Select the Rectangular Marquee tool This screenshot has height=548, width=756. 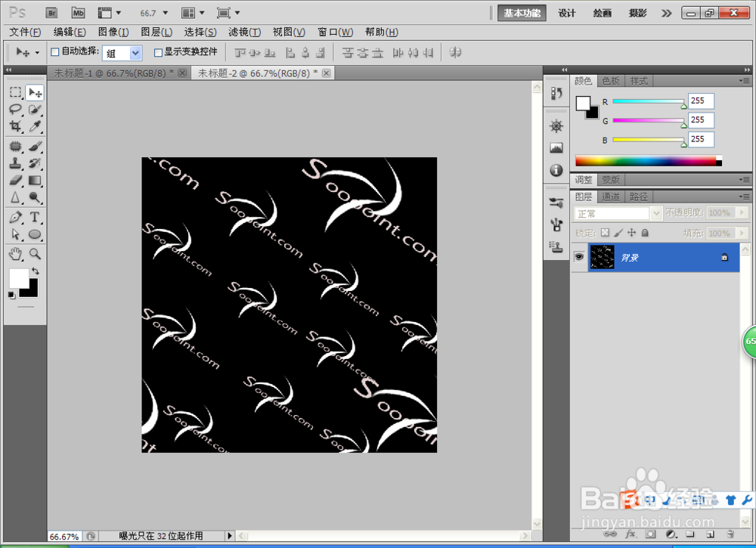(x=15, y=92)
